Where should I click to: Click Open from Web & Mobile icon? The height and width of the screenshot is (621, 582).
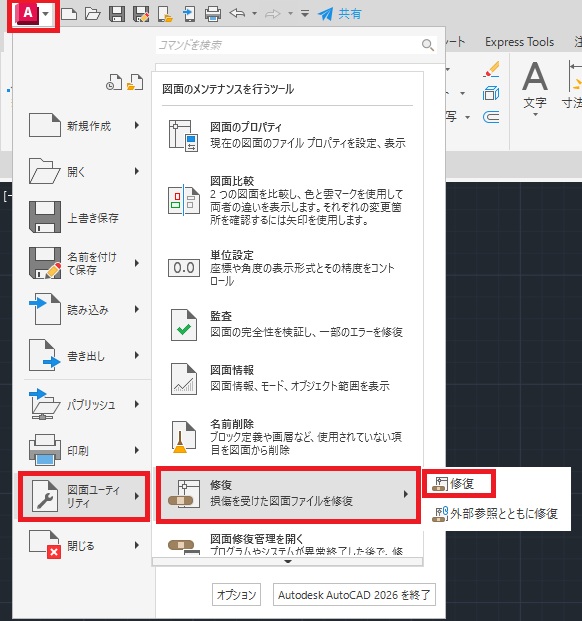click(x=165, y=14)
